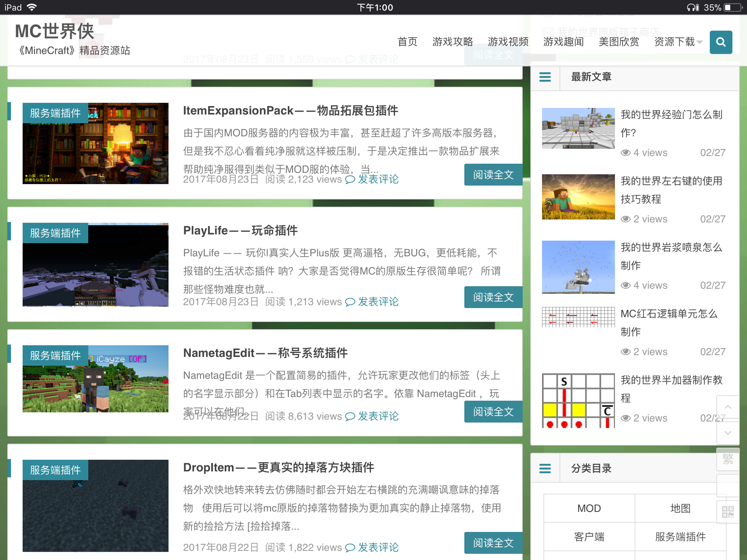This screenshot has height=560, width=747.
Task: Go to 美图欣赏 in navigation
Action: [x=619, y=42]
